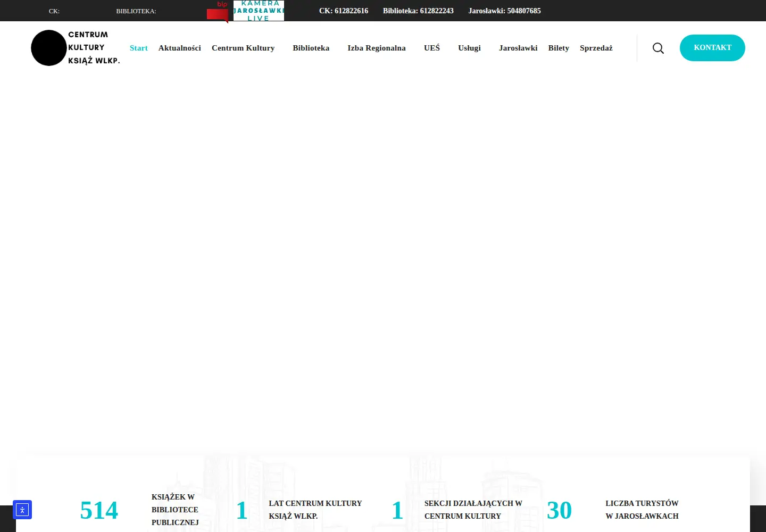Open the accessibility widget icon

click(22, 510)
